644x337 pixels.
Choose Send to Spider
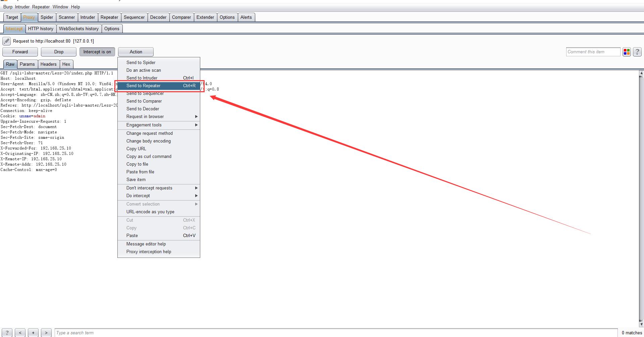click(x=159, y=63)
